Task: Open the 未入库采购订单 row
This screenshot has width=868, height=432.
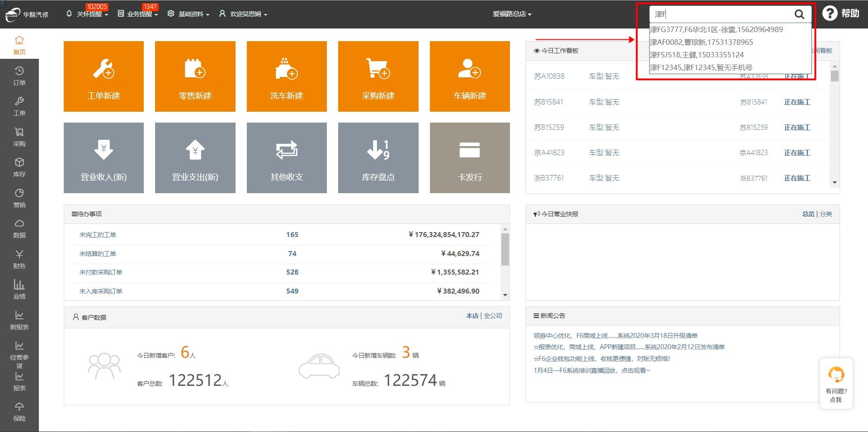Action: coord(282,291)
